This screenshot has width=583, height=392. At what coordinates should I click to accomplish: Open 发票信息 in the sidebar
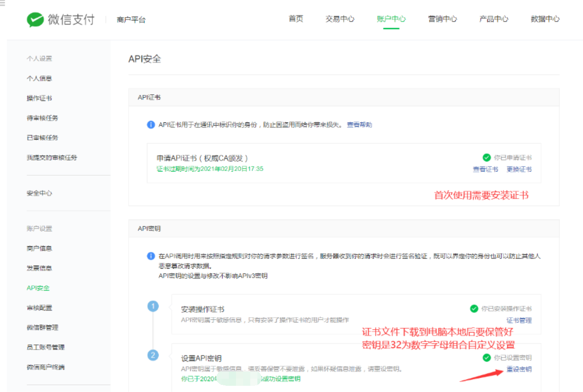(x=39, y=269)
